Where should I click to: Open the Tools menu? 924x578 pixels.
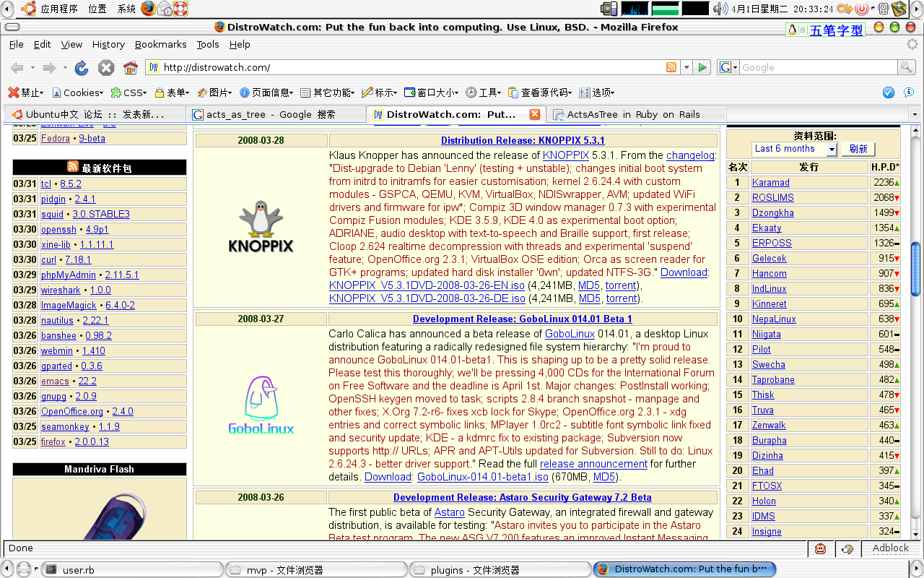click(x=208, y=44)
